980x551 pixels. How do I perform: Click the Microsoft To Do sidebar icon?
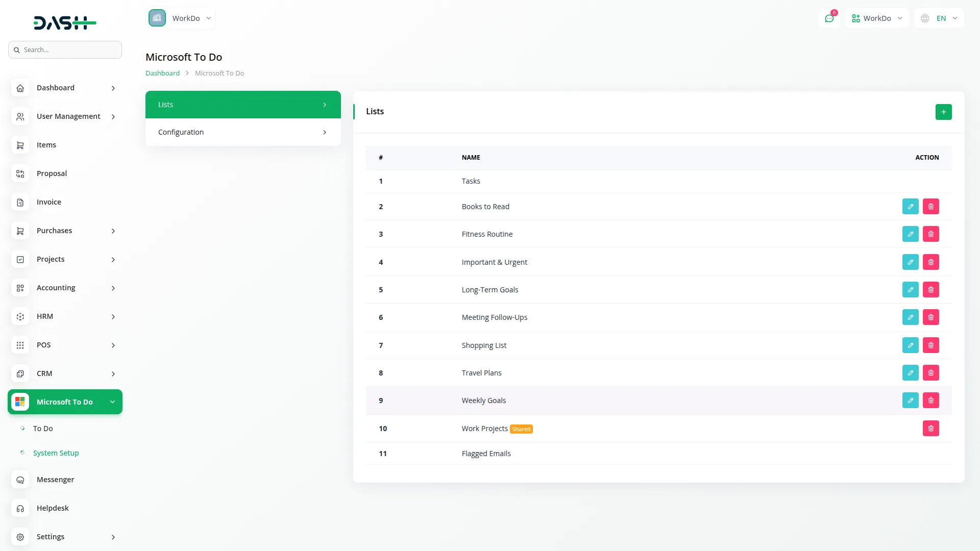[20, 402]
